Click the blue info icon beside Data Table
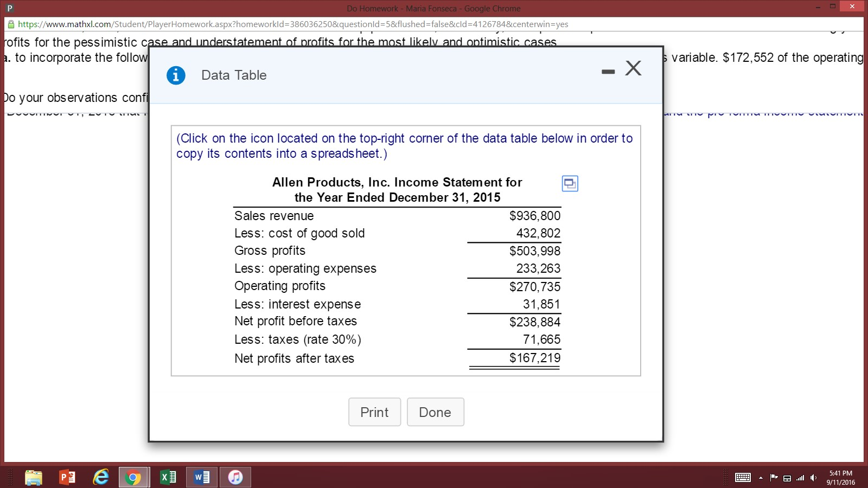Image resolution: width=868 pixels, height=488 pixels. 176,75
